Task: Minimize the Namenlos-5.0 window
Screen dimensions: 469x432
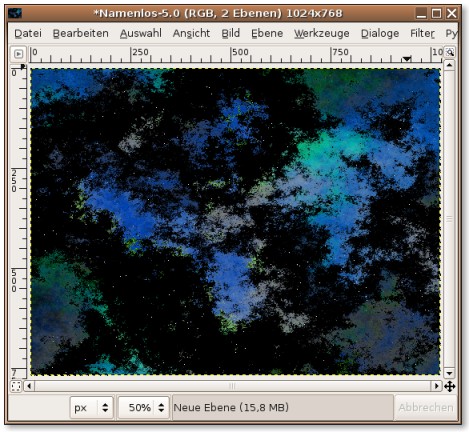Action: coord(421,13)
